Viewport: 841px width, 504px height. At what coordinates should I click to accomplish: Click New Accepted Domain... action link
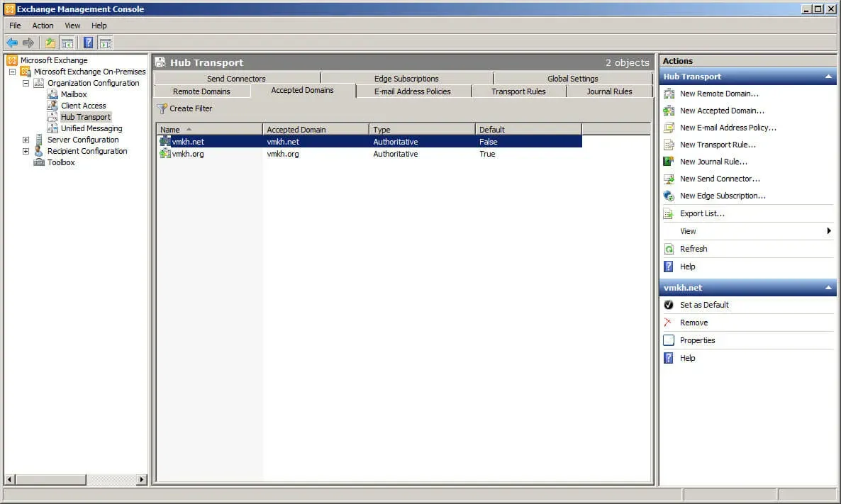[722, 111]
